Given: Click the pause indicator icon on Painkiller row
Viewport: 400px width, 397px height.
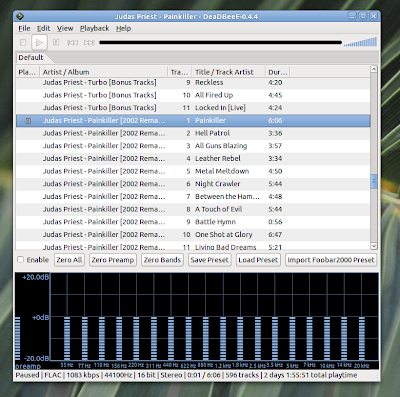Looking at the screenshot, I should [x=28, y=121].
